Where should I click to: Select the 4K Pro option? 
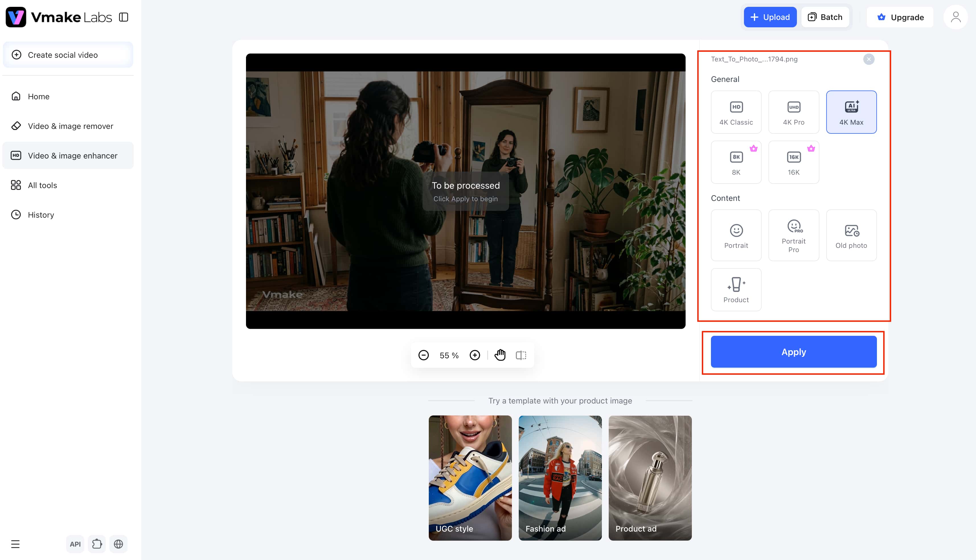click(794, 112)
